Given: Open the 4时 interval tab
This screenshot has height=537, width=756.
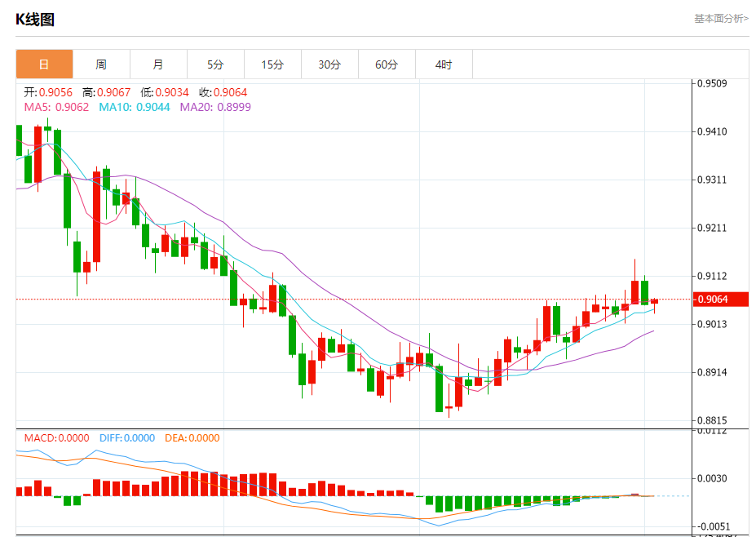Looking at the screenshot, I should pos(444,64).
